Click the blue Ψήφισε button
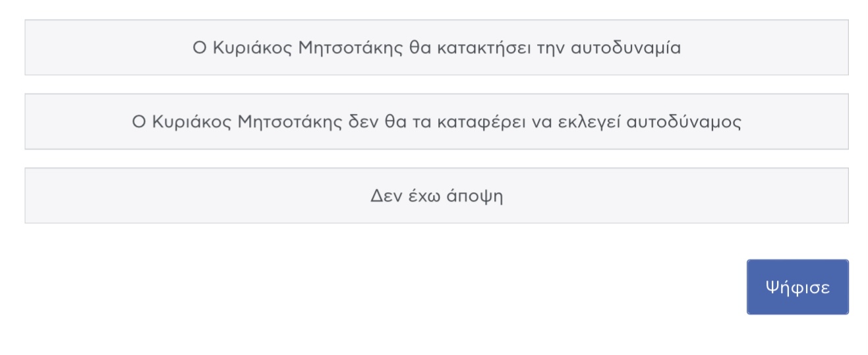The image size is (868, 355). (797, 287)
